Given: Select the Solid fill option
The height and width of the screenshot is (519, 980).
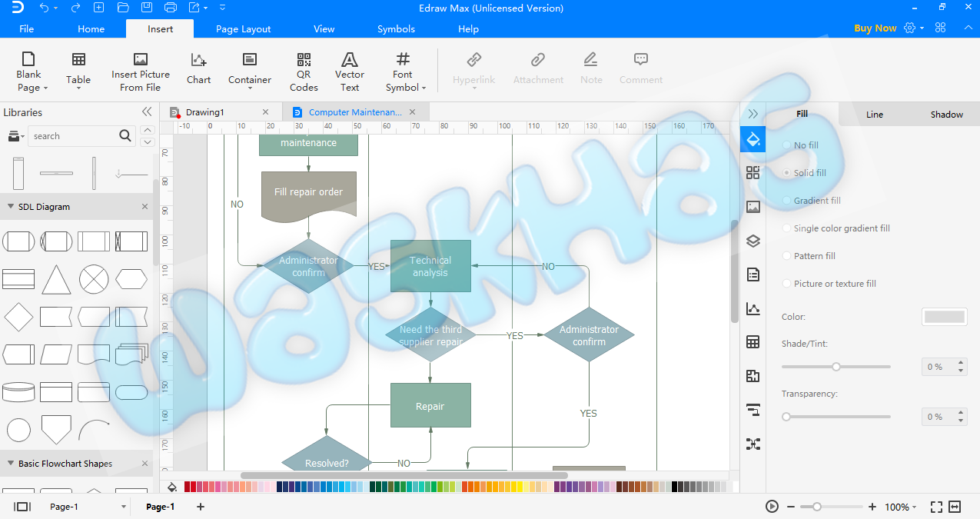Looking at the screenshot, I should pyautogui.click(x=804, y=173).
